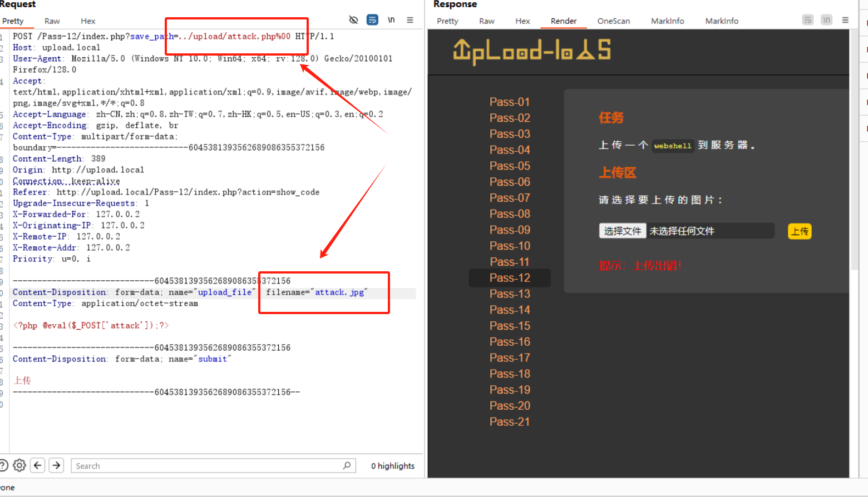Open the OneScan tab in Response
Screen dimensions: 868x497
pyautogui.click(x=614, y=21)
